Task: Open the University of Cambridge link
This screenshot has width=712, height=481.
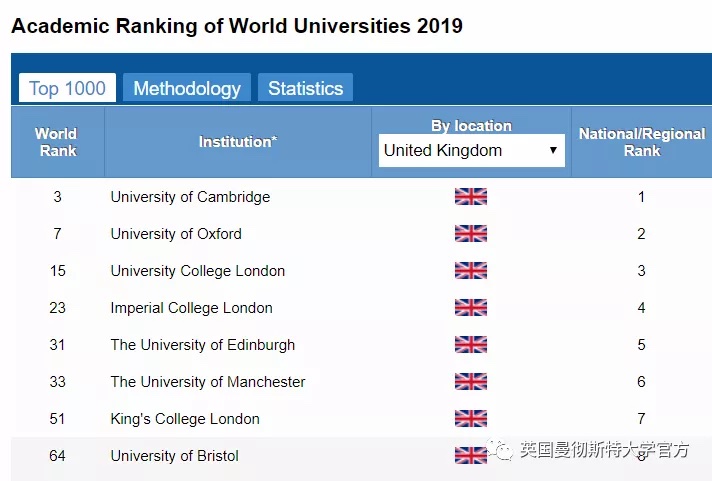Action: pos(190,197)
